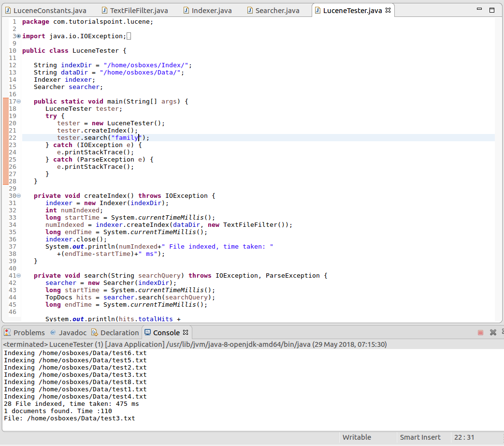Maximize the editor area
This screenshot has height=446, width=504.
point(492,10)
